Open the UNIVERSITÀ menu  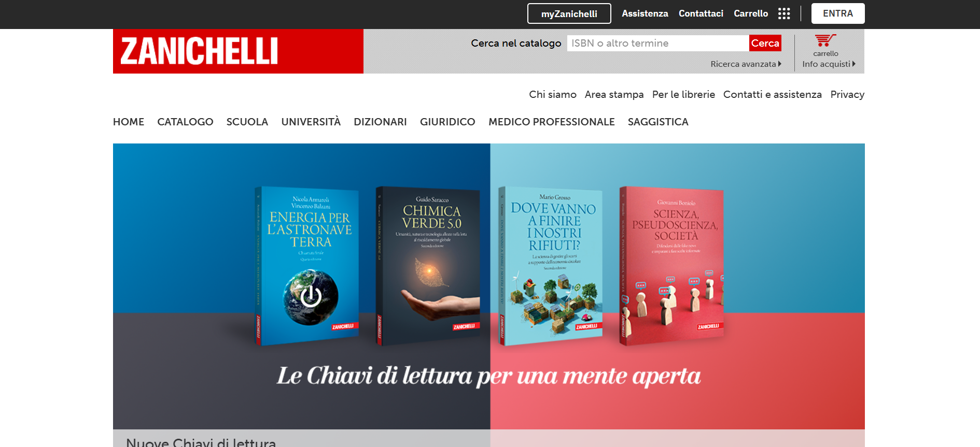point(311,122)
